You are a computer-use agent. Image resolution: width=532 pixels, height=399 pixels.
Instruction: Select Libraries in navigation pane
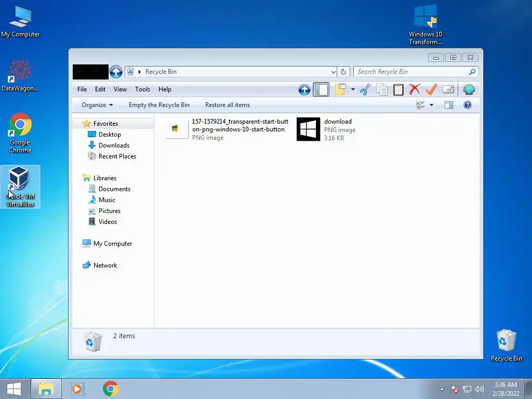(x=105, y=178)
